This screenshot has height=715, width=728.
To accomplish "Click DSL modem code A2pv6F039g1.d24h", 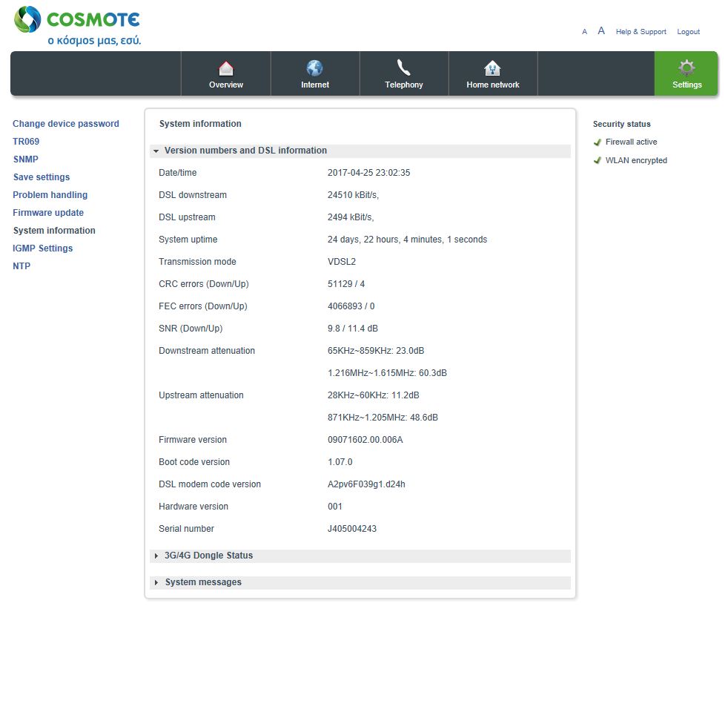I will (x=366, y=484).
